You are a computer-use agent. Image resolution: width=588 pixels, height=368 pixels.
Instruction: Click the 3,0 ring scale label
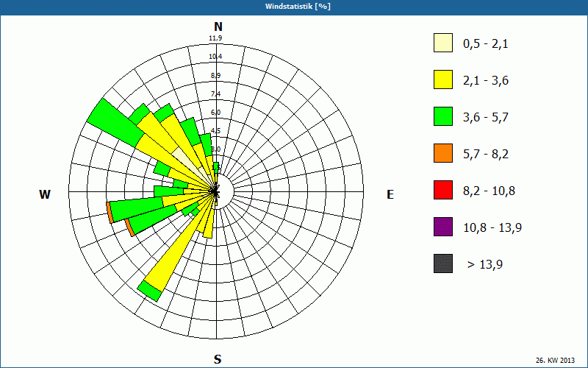(215, 149)
